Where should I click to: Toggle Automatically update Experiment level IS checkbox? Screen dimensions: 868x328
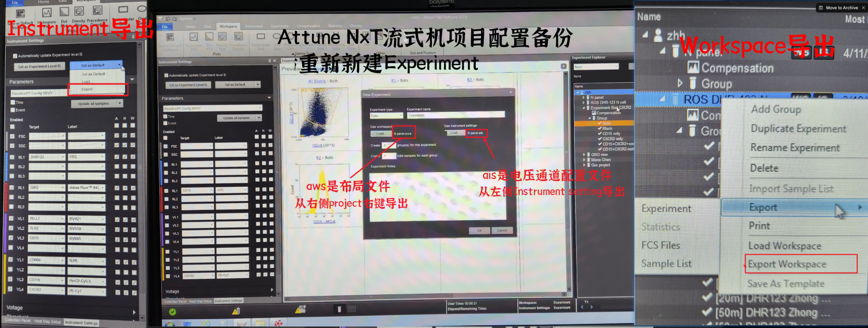(x=15, y=55)
